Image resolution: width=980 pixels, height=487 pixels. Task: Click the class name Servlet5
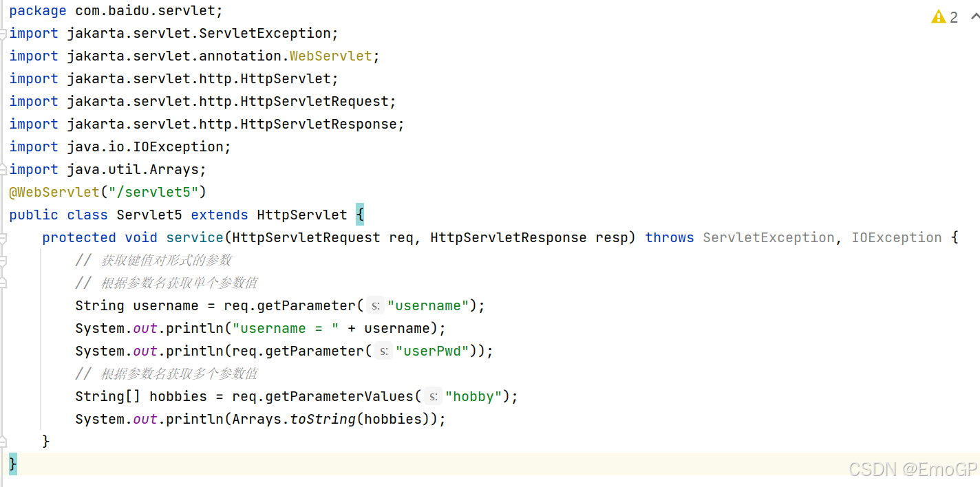coord(149,215)
